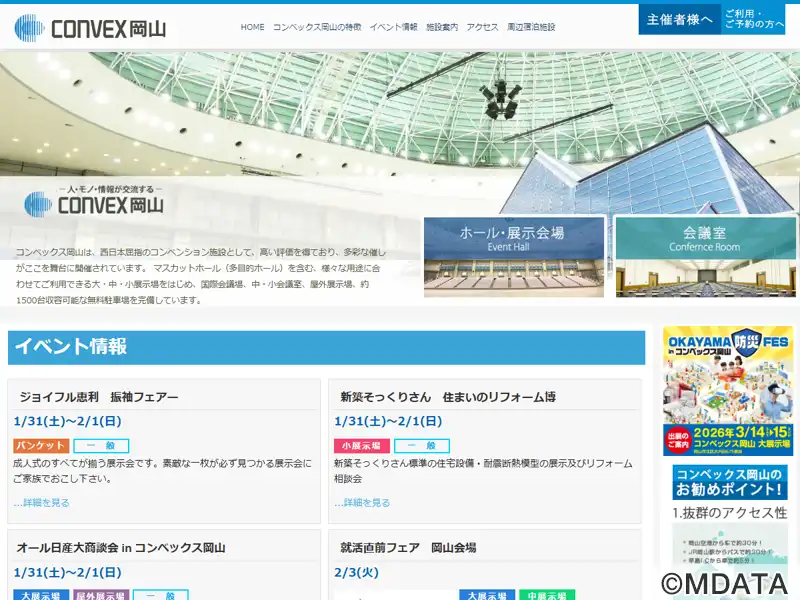This screenshot has height=600, width=800.
Task: Click ご利用・ご予約の方へ button
Action: coord(754,19)
